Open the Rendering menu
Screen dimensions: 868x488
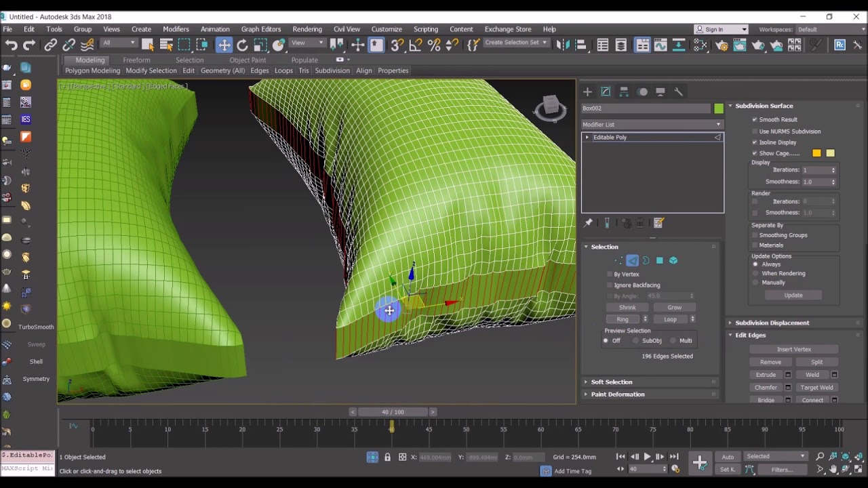point(307,29)
